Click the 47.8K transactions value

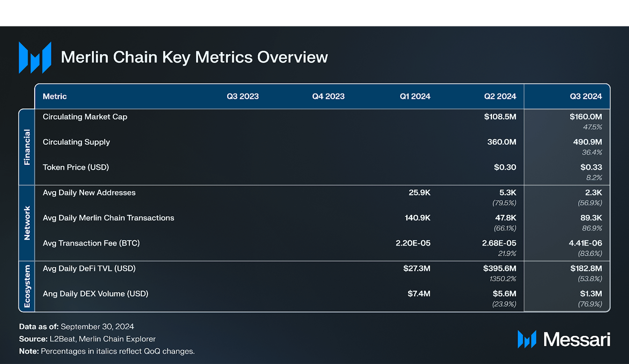coord(506,218)
